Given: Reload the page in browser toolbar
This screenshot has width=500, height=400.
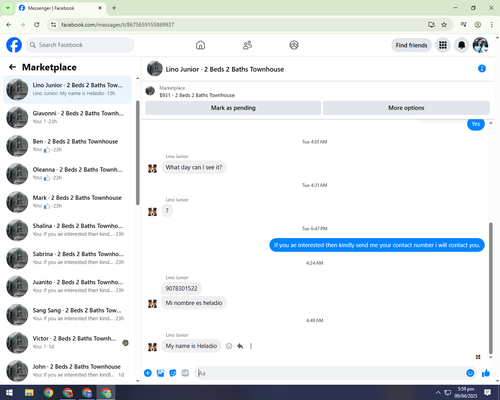Looking at the screenshot, I should 37,25.
